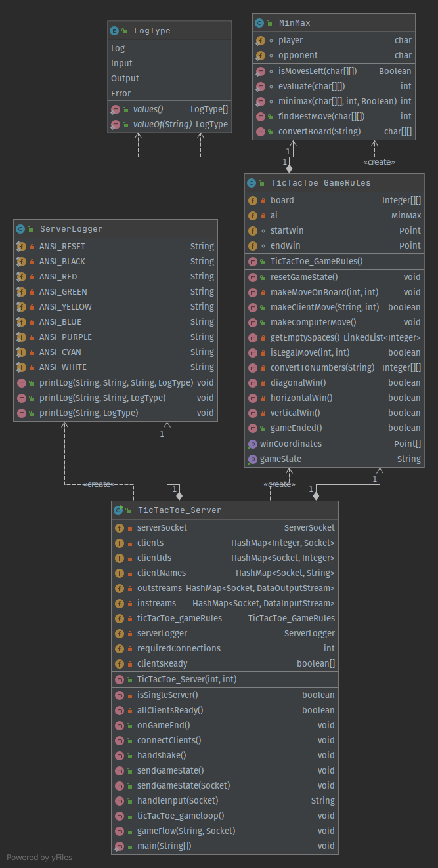This screenshot has height=868, width=438.
Task: Click the Powered by yFiles label
Action: [39, 857]
